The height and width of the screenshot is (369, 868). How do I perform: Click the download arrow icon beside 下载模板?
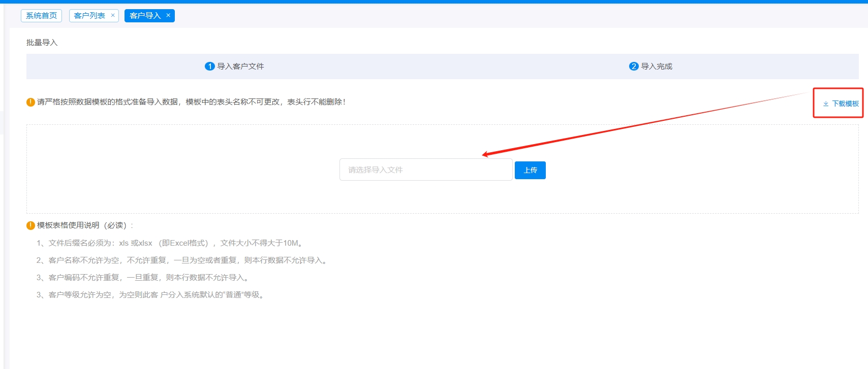coord(826,104)
